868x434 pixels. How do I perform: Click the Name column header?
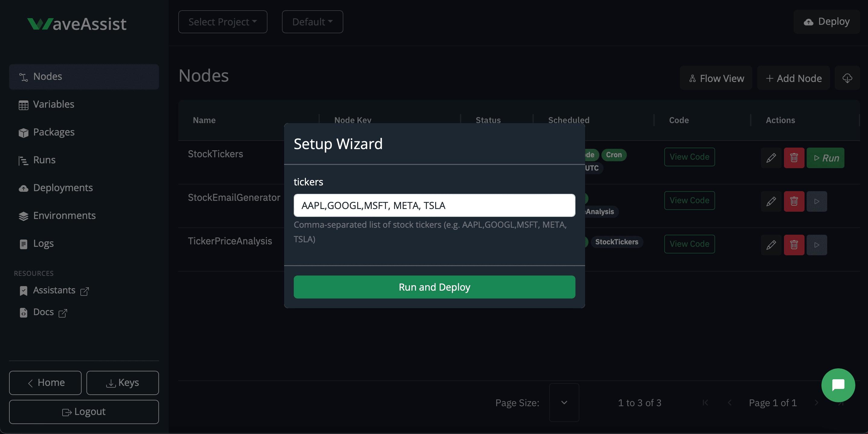coord(204,120)
